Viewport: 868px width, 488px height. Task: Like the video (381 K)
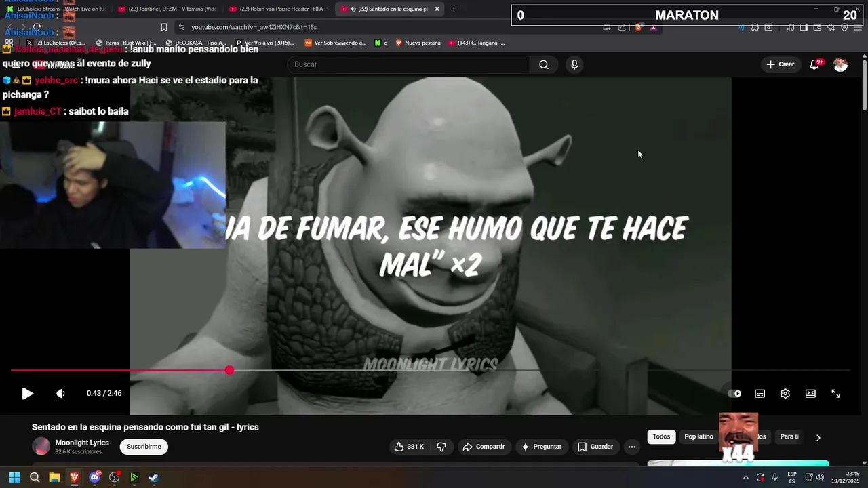click(409, 447)
